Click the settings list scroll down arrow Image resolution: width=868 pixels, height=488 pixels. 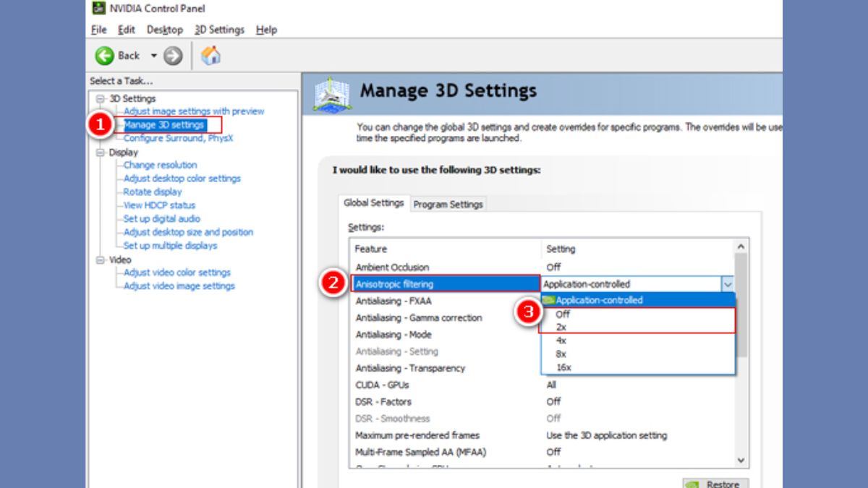click(741, 460)
